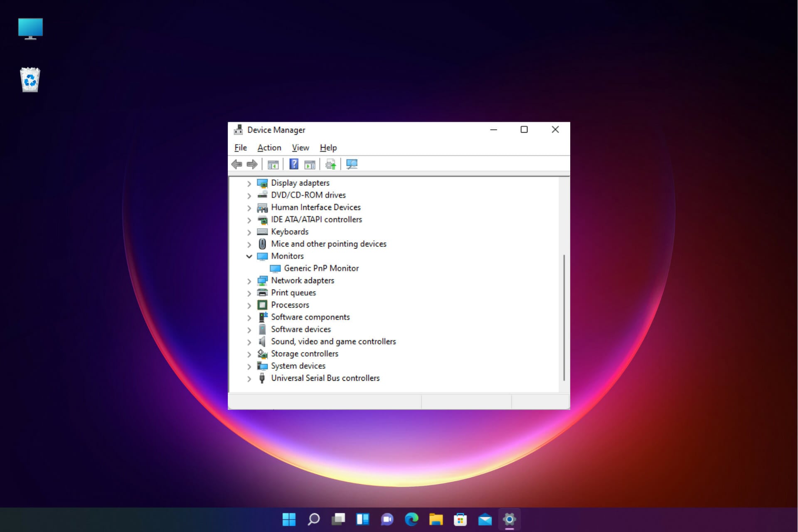798x532 pixels.
Task: Click Scan for hardware changes icon
Action: click(352, 164)
